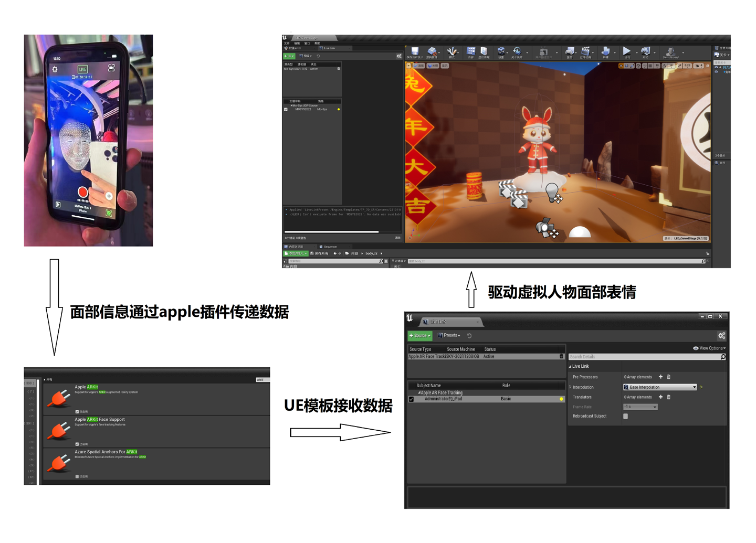Expand the Interpolation property row

coord(570,387)
